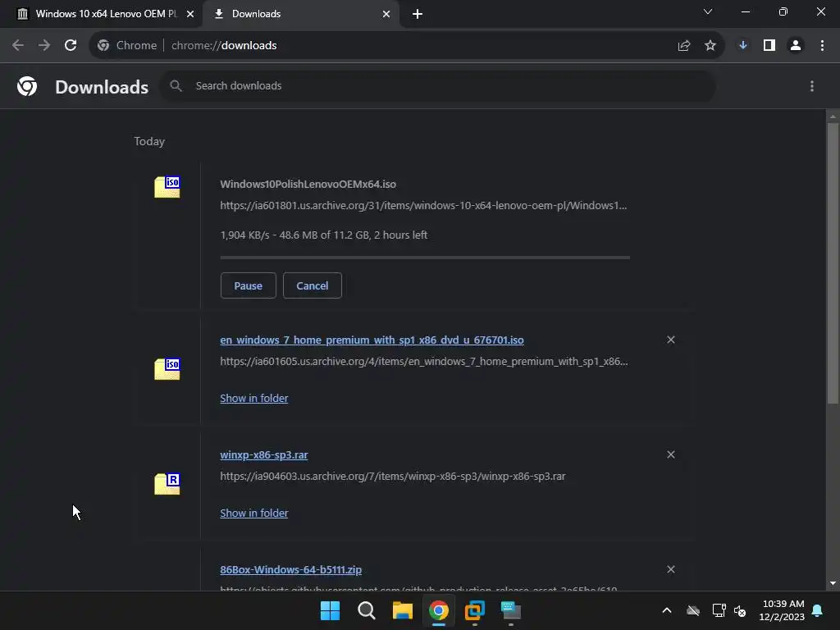
Task: Click the cloud sync tray icon
Action: (x=693, y=610)
